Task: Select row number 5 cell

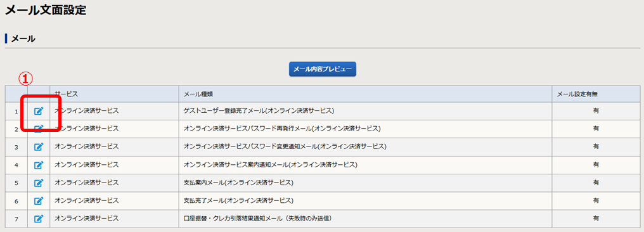Action: pos(16,183)
